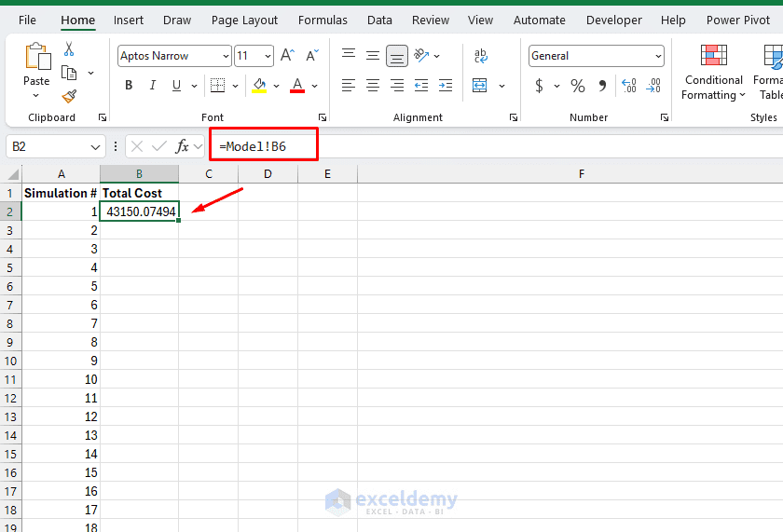
Task: Switch to Data tab
Action: tap(379, 20)
